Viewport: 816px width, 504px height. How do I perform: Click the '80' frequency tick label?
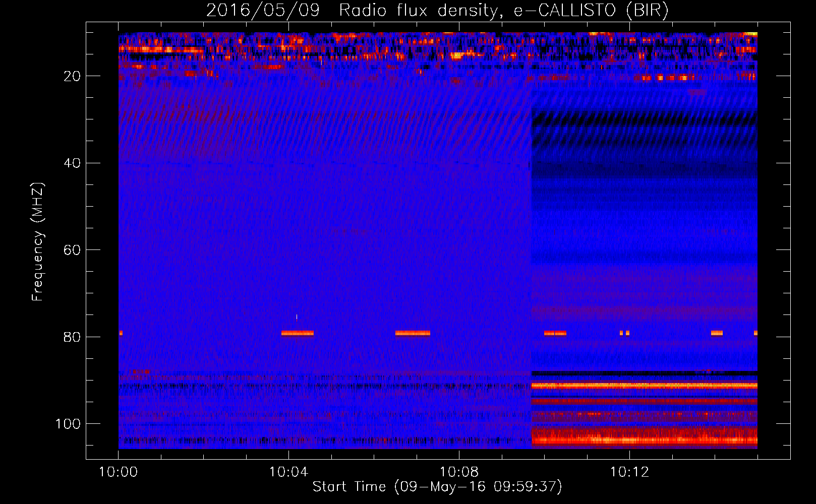coord(72,337)
